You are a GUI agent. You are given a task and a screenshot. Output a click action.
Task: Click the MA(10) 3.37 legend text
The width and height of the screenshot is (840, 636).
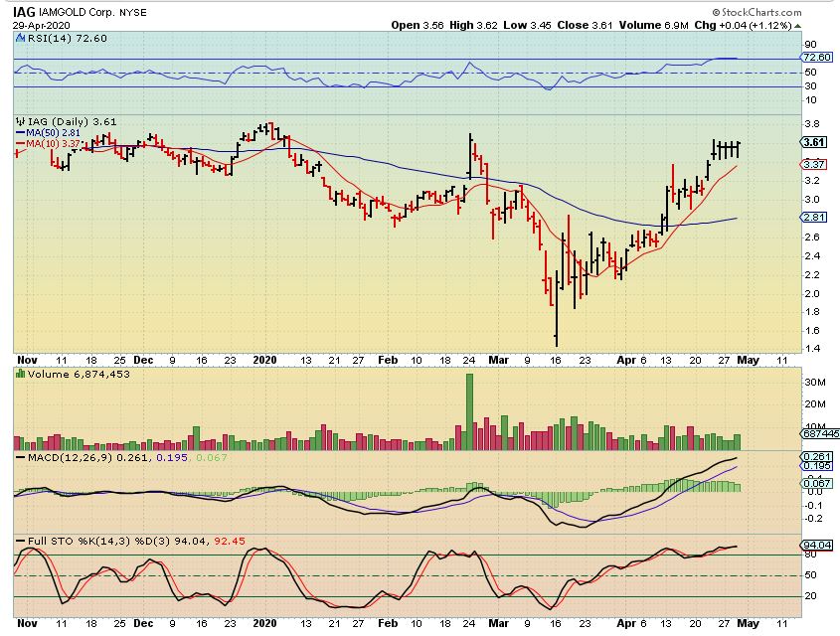(x=53, y=143)
